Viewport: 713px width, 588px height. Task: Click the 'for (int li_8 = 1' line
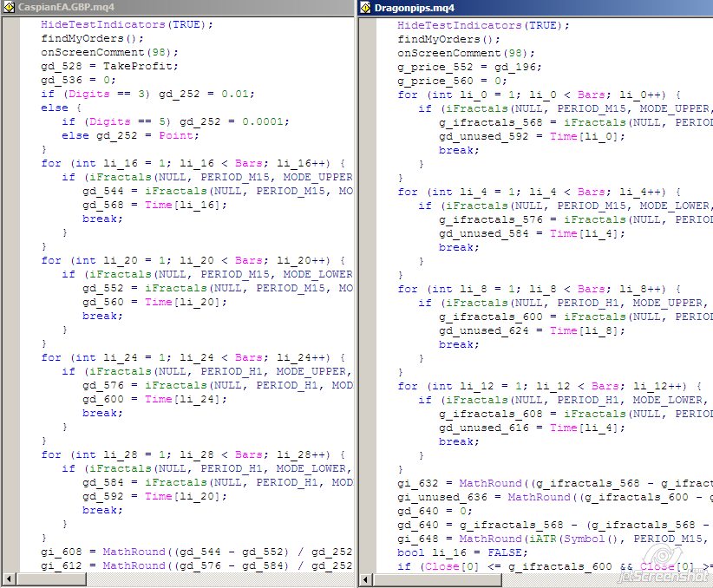click(540, 289)
